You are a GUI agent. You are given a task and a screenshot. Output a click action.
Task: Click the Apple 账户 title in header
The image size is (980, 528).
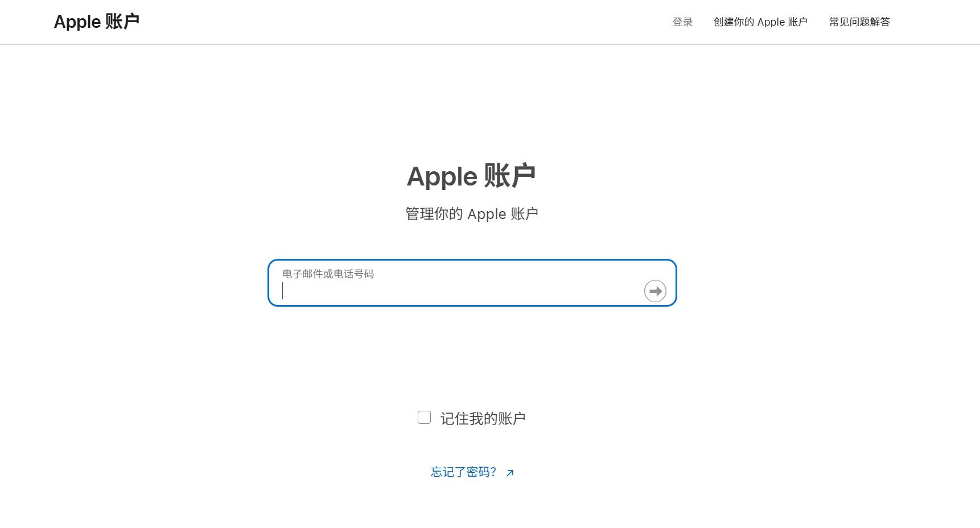97,22
